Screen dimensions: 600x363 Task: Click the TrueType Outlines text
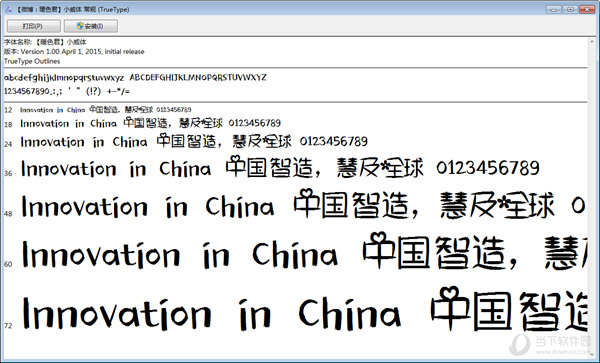coord(32,61)
